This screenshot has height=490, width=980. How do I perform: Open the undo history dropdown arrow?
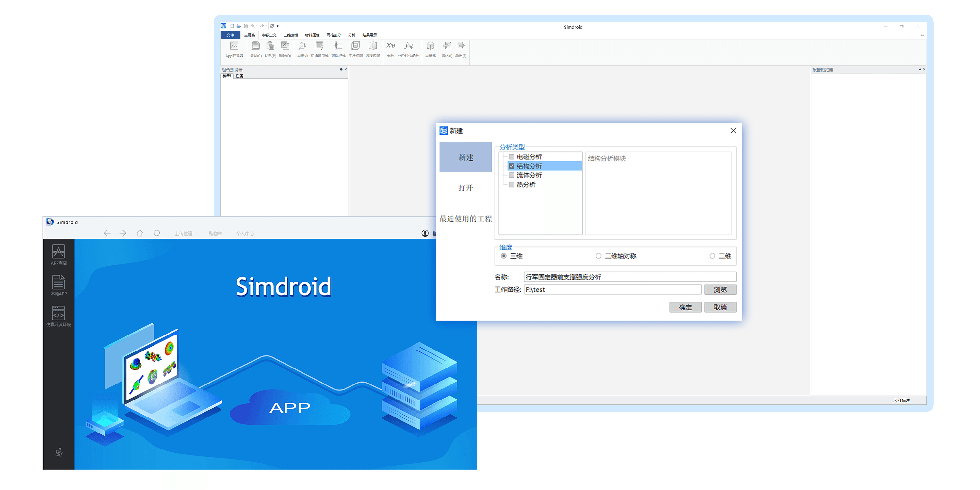tap(257, 26)
